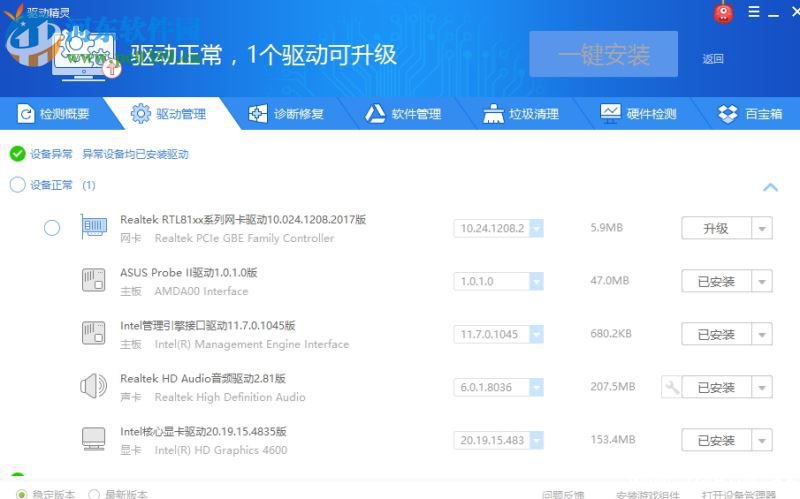Click text Intel管理引擎接口驱动11.7.0.1045版
The height and width of the screenshot is (499, 800).
point(208,326)
